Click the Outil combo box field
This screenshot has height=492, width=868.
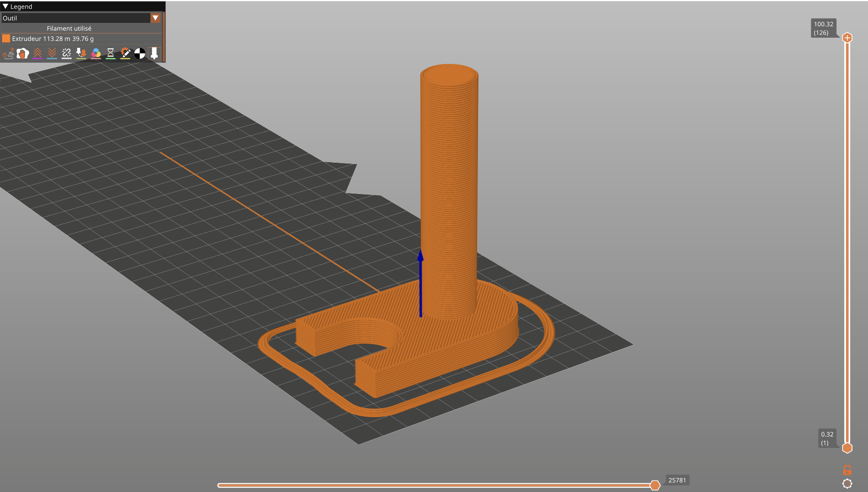click(x=76, y=18)
